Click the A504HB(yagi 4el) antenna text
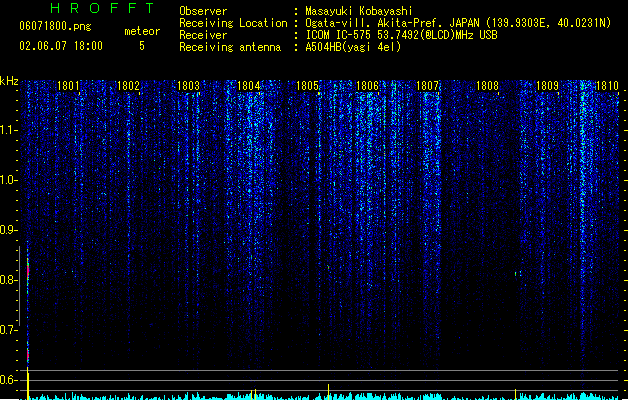This screenshot has width=629, height=400. (x=353, y=47)
